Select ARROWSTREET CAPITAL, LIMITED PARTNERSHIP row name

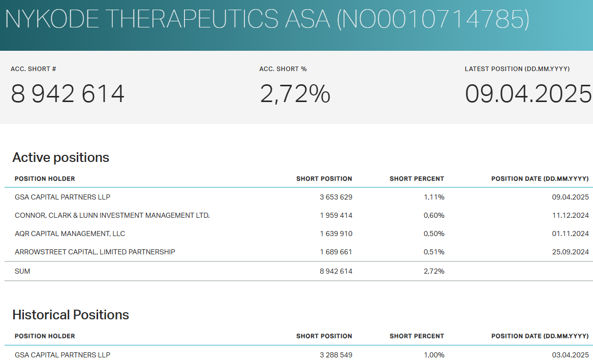coord(95,252)
